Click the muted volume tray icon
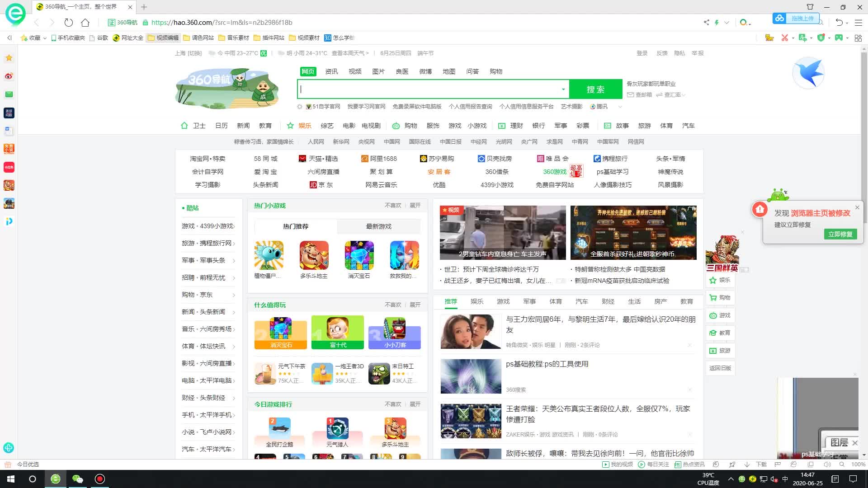 click(774, 479)
